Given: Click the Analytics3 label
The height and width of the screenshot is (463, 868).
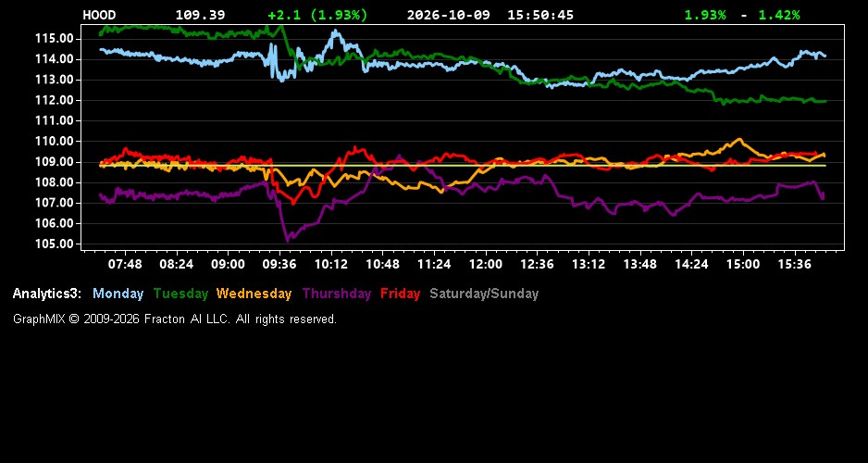Looking at the screenshot, I should pyautogui.click(x=47, y=294).
